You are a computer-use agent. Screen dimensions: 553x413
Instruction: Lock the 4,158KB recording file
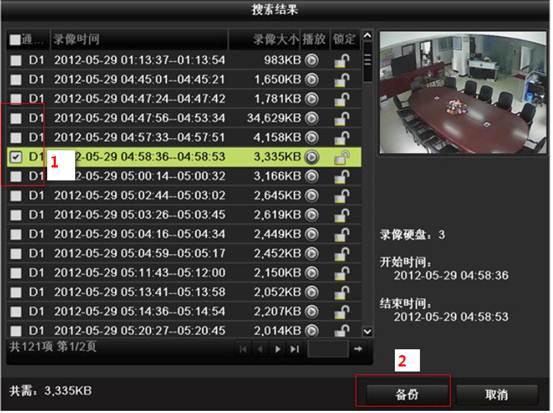(343, 138)
